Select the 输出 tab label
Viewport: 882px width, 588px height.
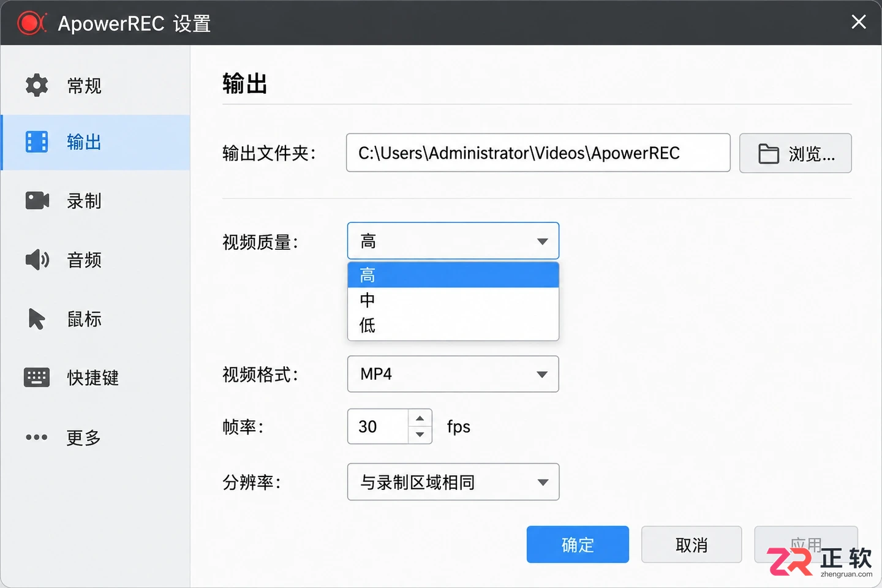[x=84, y=142]
